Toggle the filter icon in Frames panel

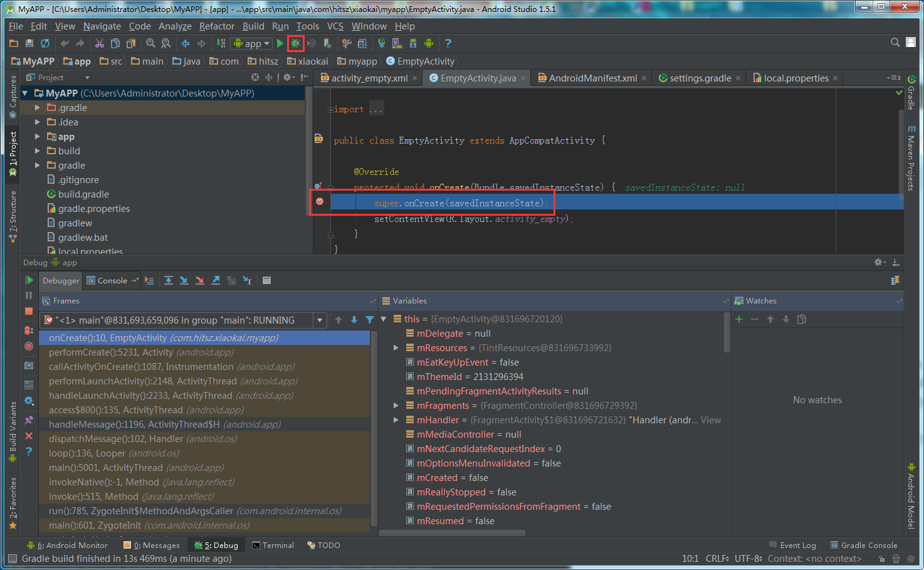[370, 320]
